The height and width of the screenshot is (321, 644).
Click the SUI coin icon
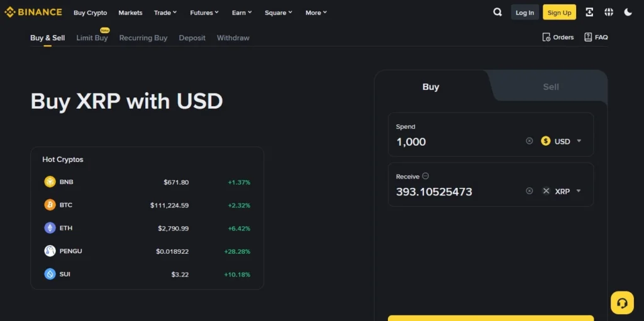(50, 274)
